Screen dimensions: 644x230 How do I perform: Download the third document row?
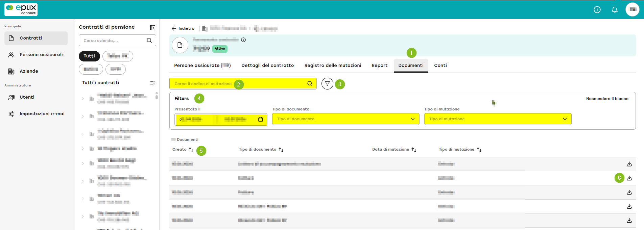tap(629, 192)
